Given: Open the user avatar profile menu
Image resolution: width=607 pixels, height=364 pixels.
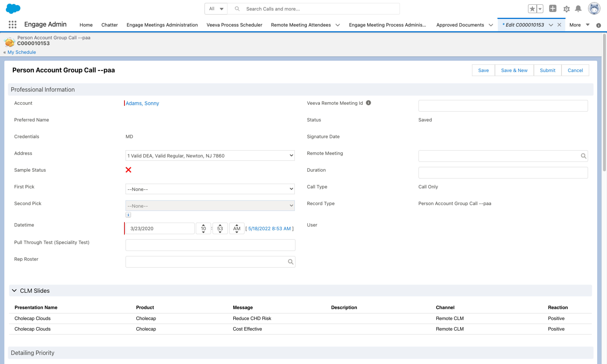Looking at the screenshot, I should pos(594,9).
